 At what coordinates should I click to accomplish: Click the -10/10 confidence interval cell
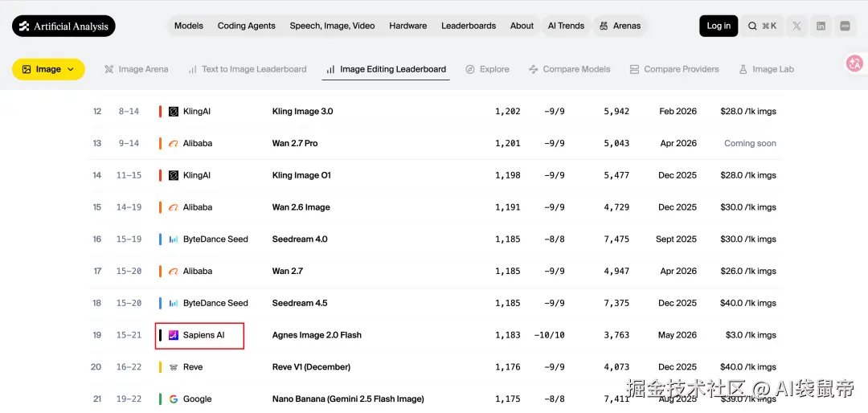pyautogui.click(x=549, y=335)
